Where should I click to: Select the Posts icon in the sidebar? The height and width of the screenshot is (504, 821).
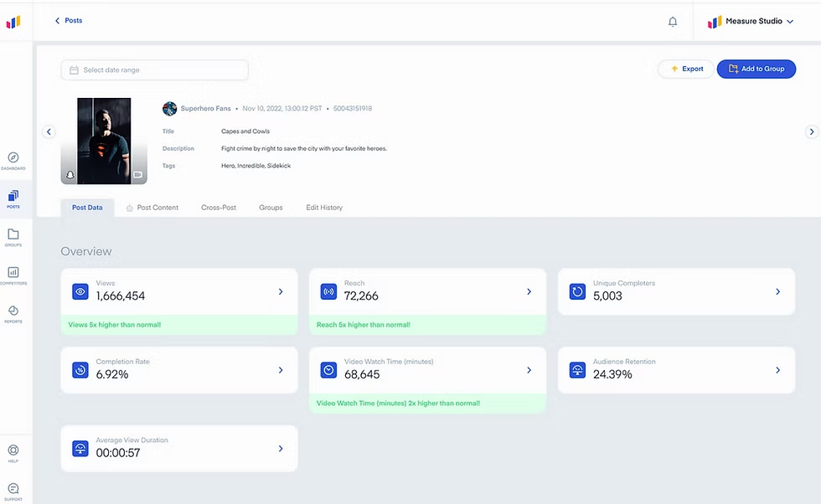pos(13,197)
